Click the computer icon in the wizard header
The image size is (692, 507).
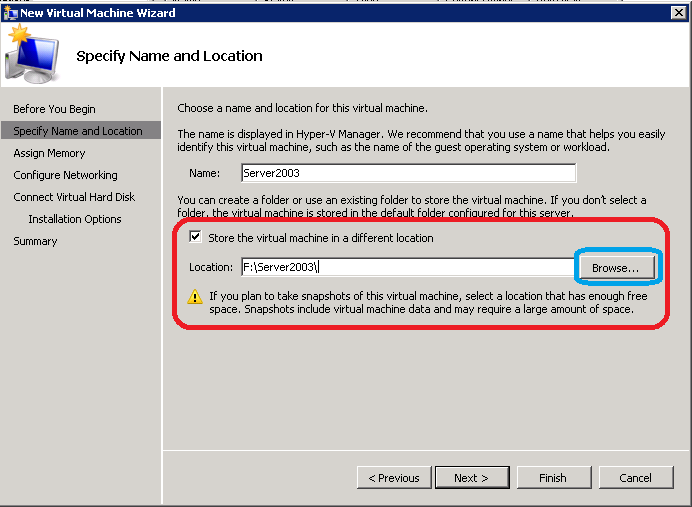coord(31,56)
